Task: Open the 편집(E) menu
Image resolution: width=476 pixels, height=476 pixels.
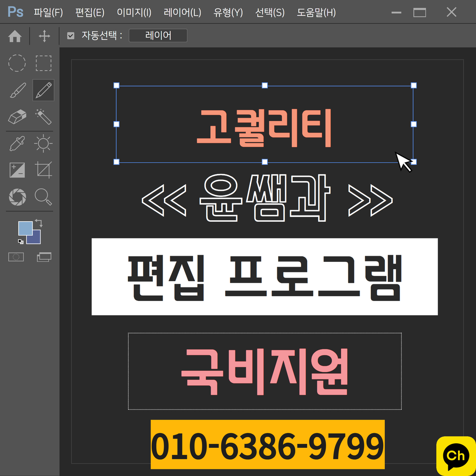Action: tap(90, 12)
